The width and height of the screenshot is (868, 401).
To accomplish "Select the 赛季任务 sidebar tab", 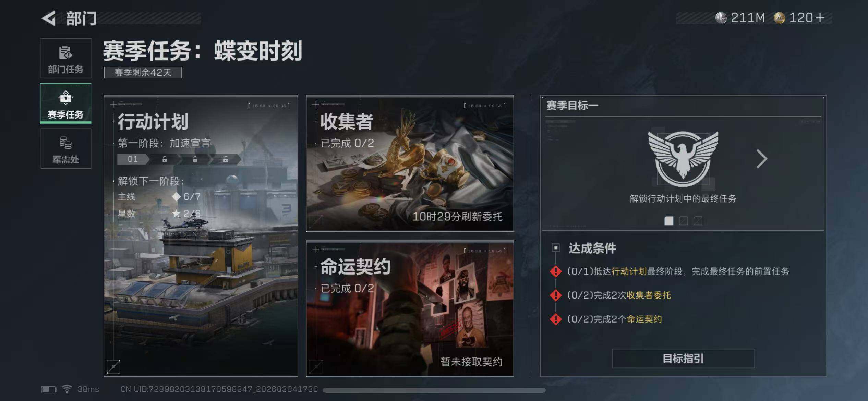I will [66, 103].
